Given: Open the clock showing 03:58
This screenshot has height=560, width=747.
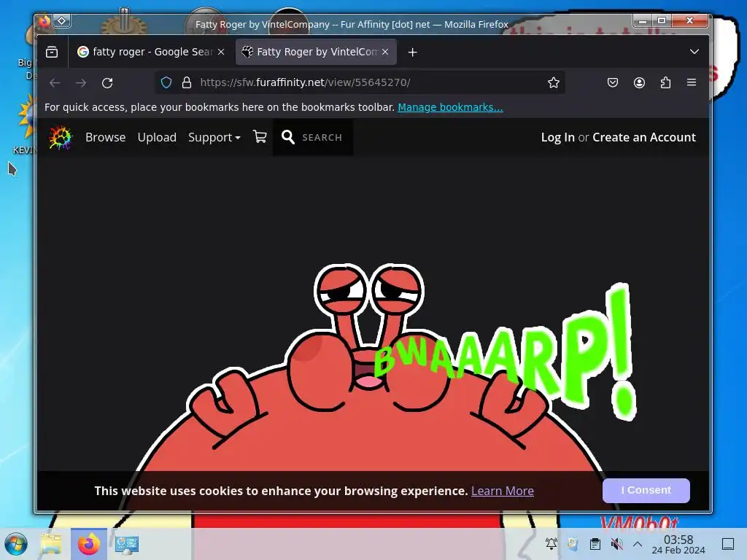Looking at the screenshot, I should click(x=678, y=544).
